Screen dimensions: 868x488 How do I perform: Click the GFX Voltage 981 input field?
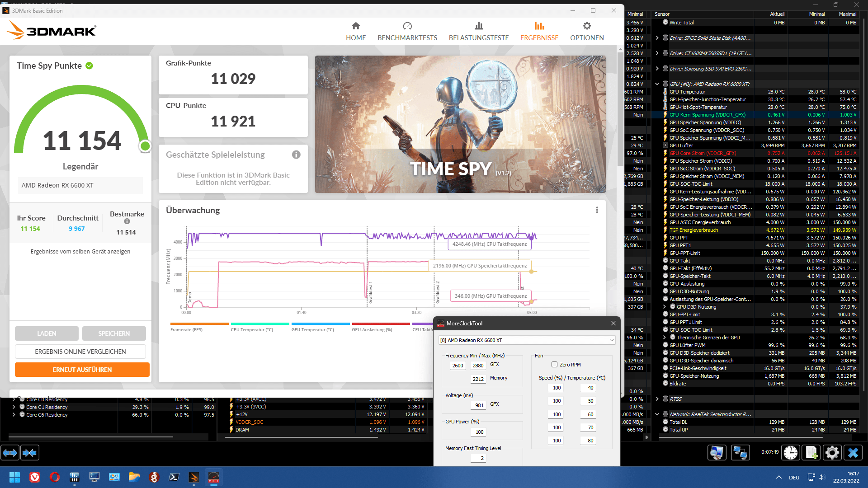click(x=479, y=405)
